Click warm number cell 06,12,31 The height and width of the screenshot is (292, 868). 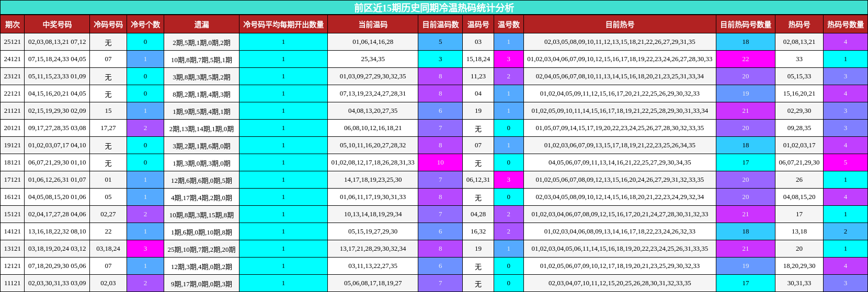(478, 180)
